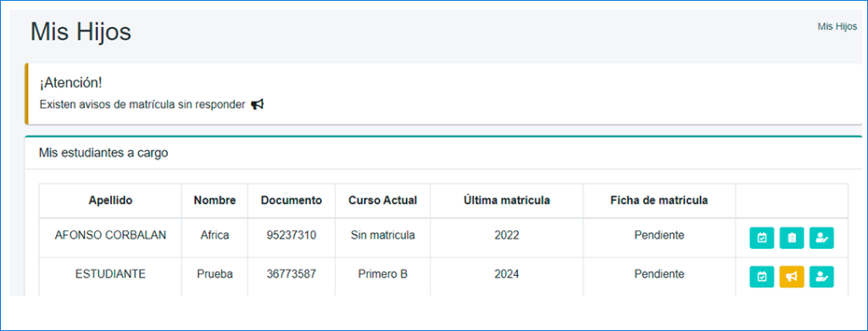This screenshot has width=868, height=331.
Task: Click the Apellido column header
Action: point(111,201)
